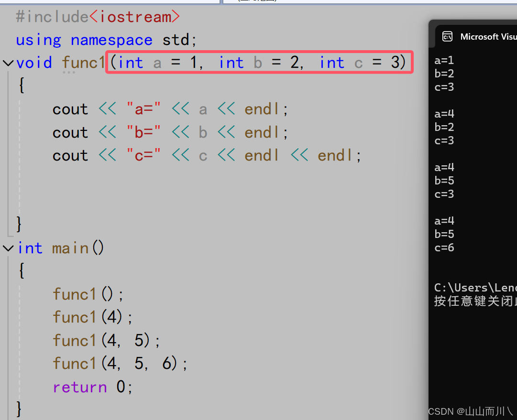Select the Microsoft Visual console tab
This screenshot has height=420, width=517.
point(477,37)
